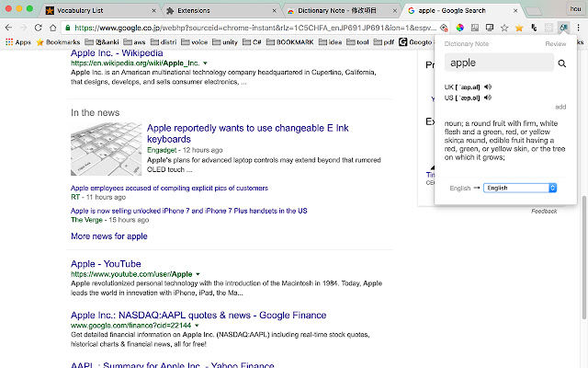The width and height of the screenshot is (588, 368).
Task: Play the US pronunciation audio
Action: pyautogui.click(x=488, y=98)
